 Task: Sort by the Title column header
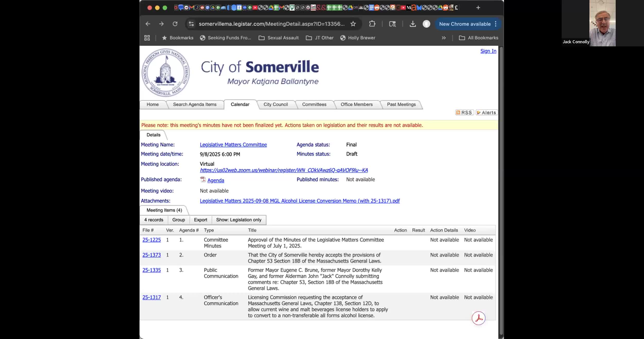coord(252,230)
